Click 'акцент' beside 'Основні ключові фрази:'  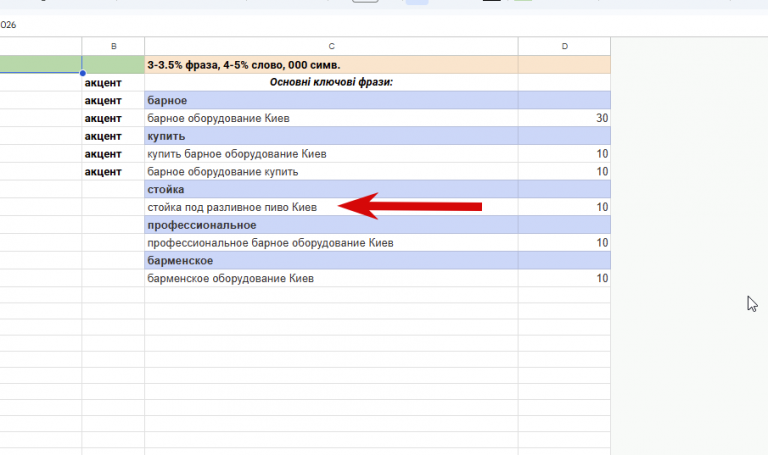click(x=113, y=82)
